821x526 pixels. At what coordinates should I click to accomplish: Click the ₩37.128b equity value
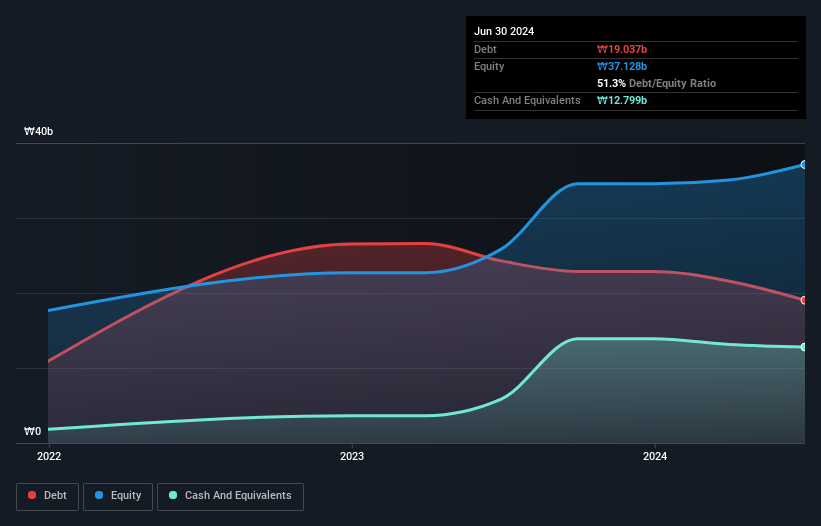(x=622, y=66)
